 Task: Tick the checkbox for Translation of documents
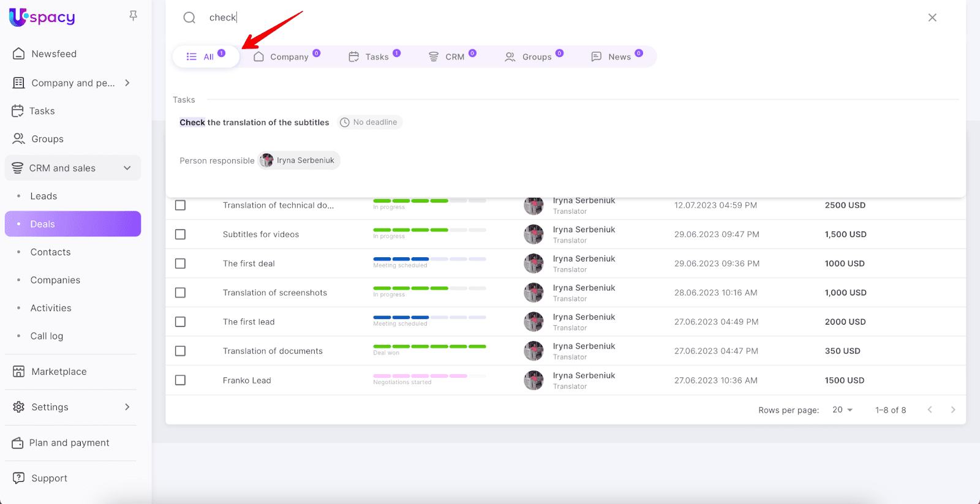(180, 351)
